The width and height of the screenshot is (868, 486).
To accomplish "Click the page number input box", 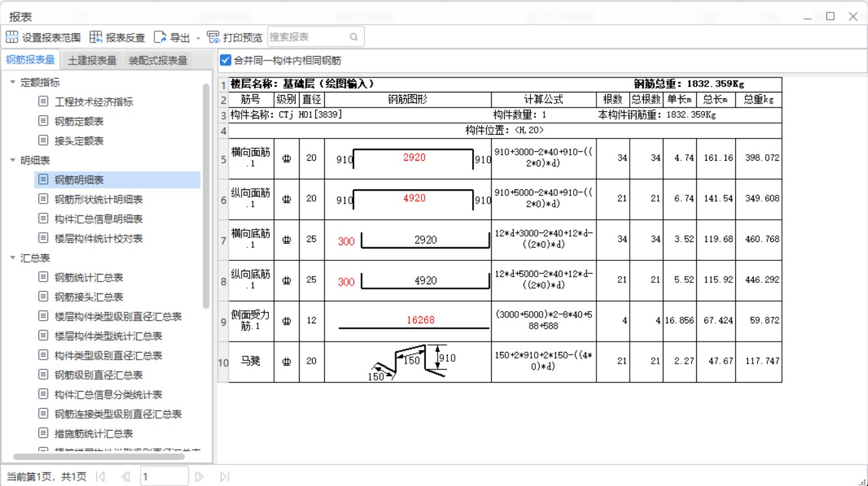I will point(164,477).
